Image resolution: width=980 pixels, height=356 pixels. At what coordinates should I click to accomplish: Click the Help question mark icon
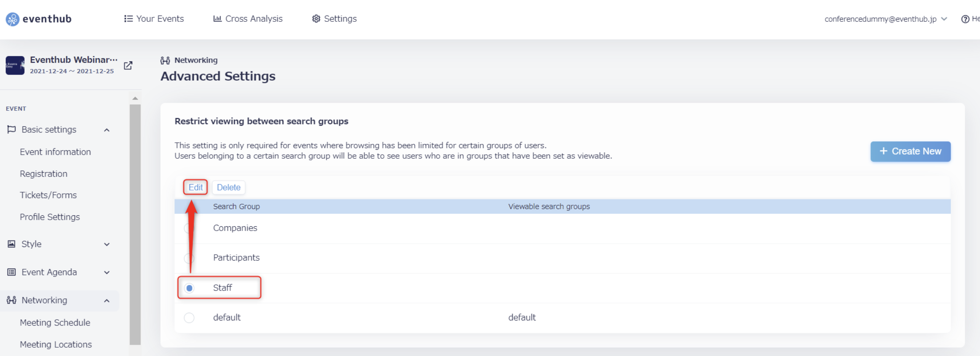point(965,19)
